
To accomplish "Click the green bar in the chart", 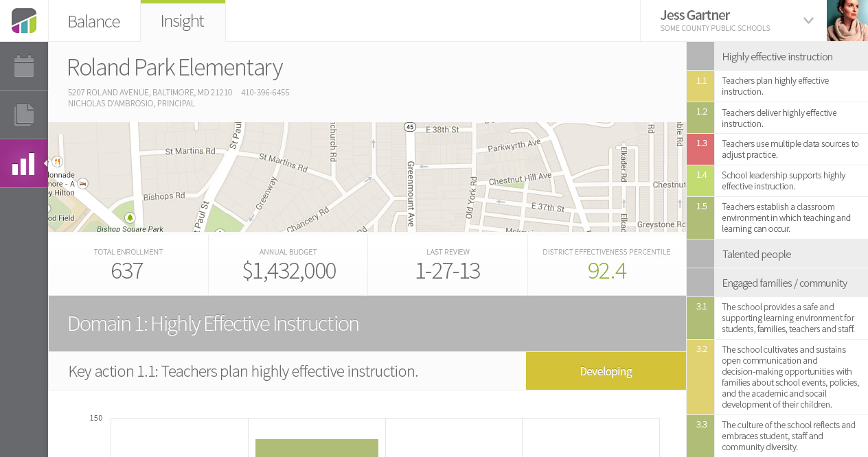I will [317, 448].
